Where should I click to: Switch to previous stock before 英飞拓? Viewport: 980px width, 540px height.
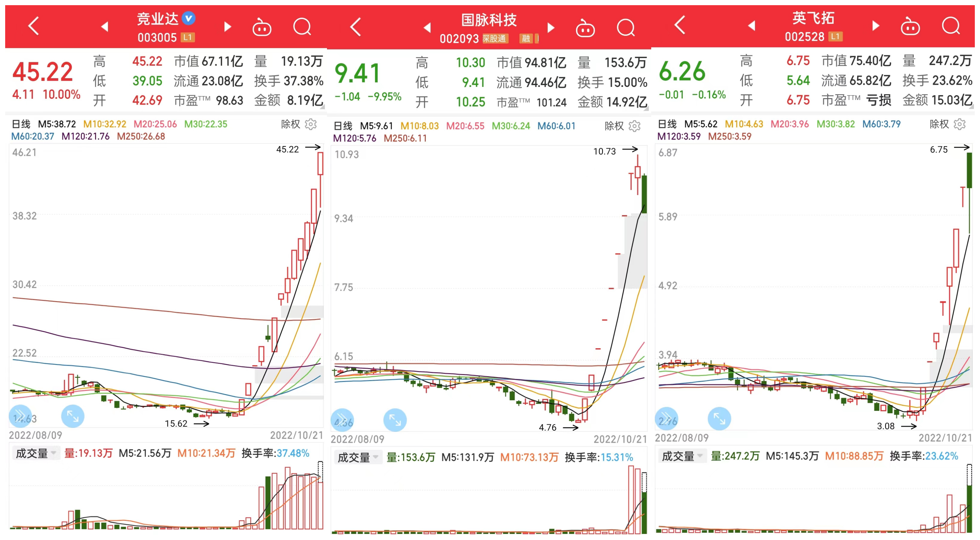751,26
